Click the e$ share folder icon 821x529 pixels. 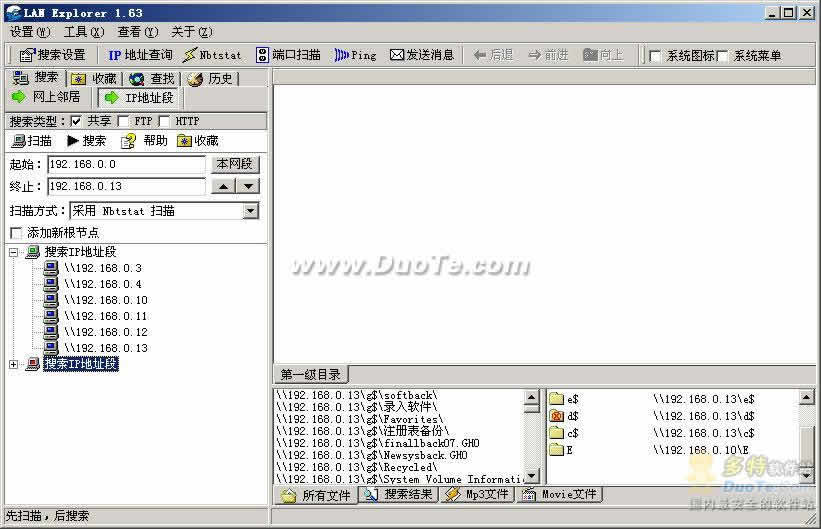click(x=557, y=399)
